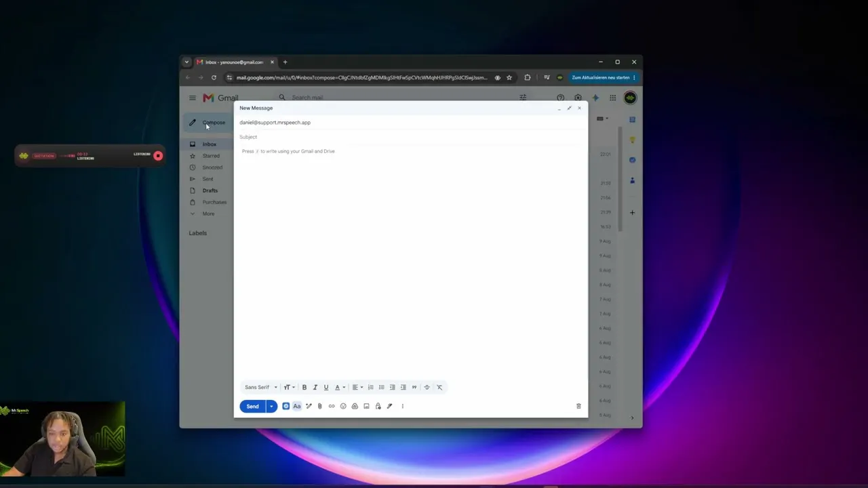Insert a photo into the message
This screenshot has width=868, height=488.
click(x=366, y=406)
